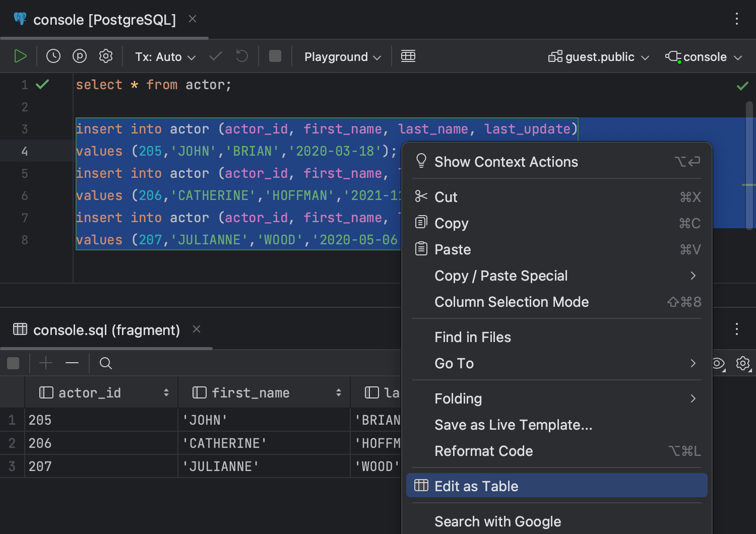Image resolution: width=756 pixels, height=534 pixels.
Task: Select the CATHERINE cell in the results grid
Action: point(224,443)
